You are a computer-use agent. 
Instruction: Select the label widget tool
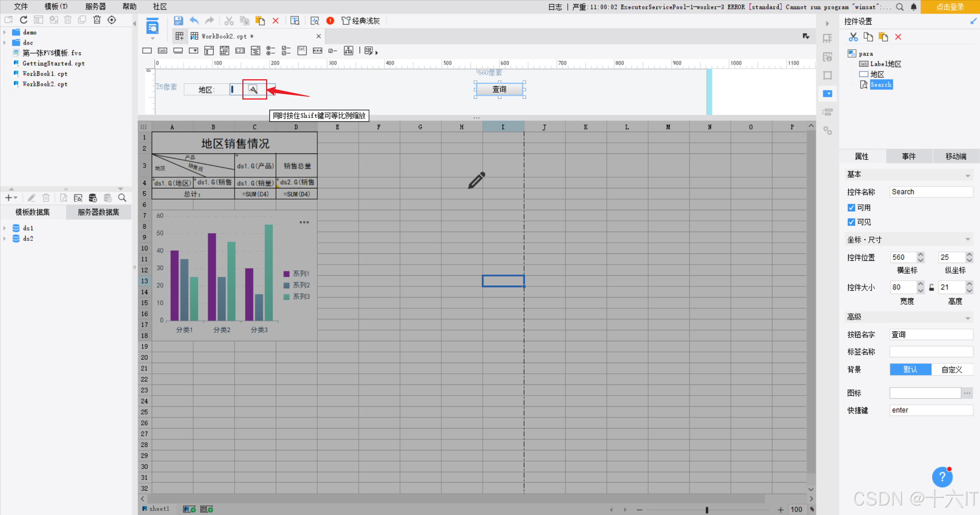pyautogui.click(x=162, y=51)
